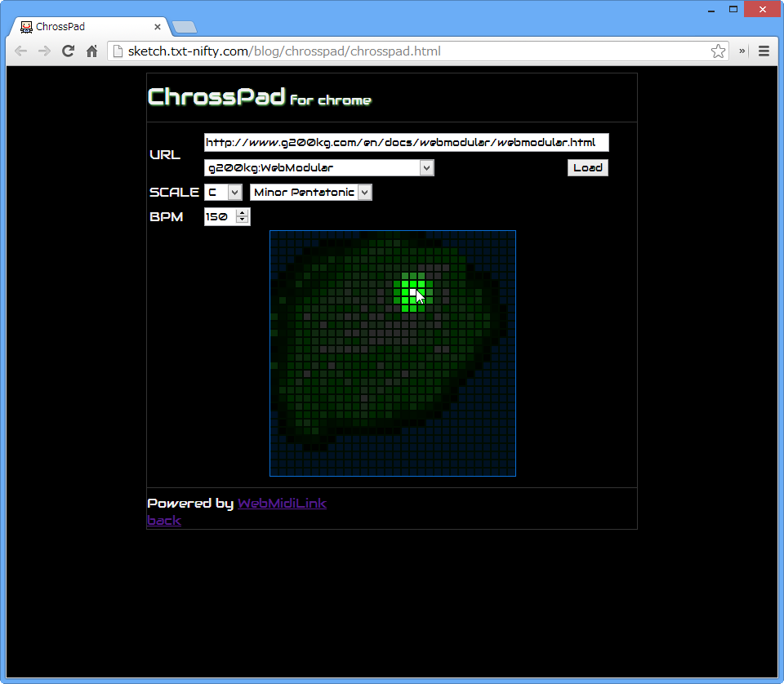Screen dimensions: 784x684
Task: Click the Load button
Action: pos(587,167)
